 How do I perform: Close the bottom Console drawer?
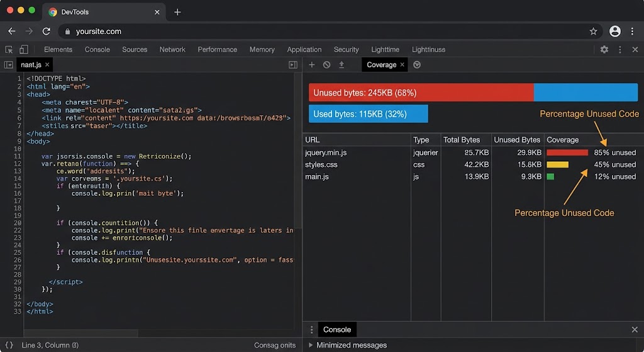635,329
